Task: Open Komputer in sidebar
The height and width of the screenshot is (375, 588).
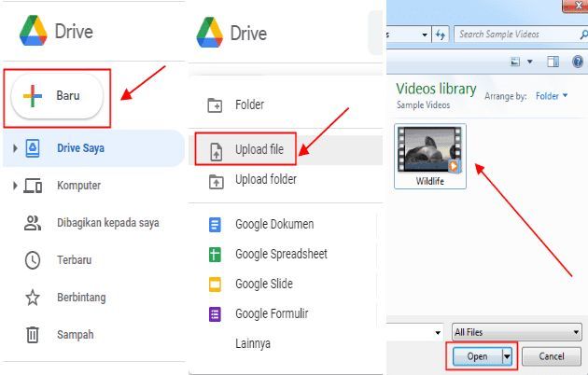Action: [78, 186]
